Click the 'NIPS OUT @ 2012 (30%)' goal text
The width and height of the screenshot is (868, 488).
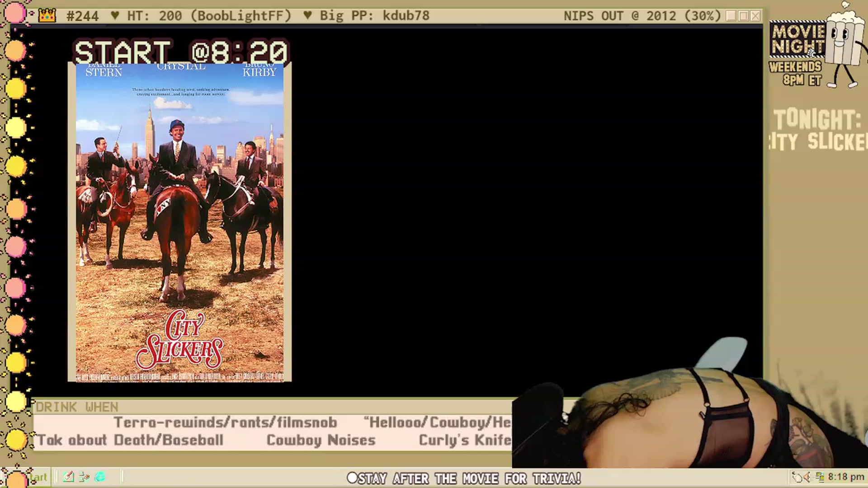(642, 16)
